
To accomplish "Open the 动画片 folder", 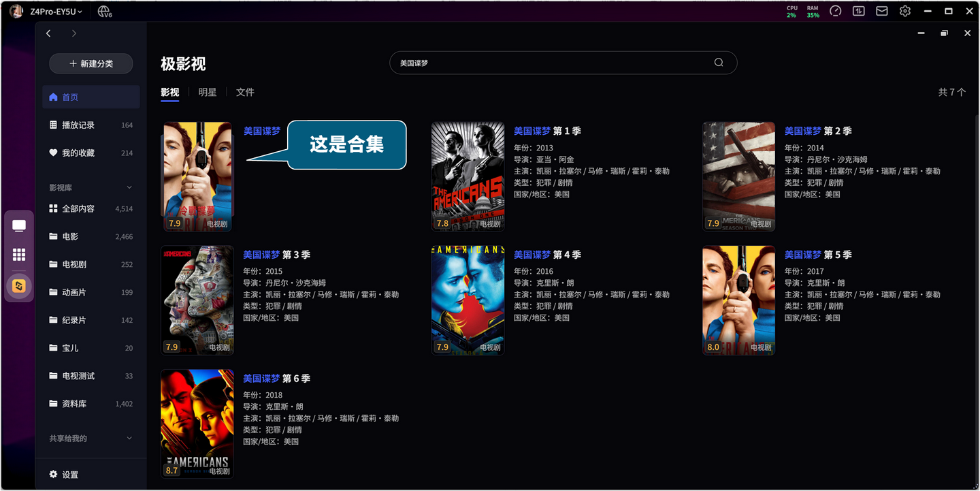I will pos(91,292).
